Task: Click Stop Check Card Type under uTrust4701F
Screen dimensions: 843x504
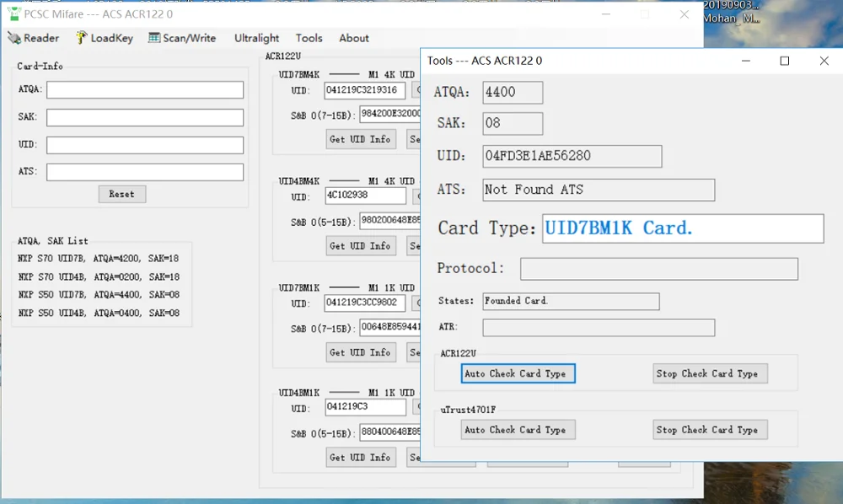Action: (710, 430)
